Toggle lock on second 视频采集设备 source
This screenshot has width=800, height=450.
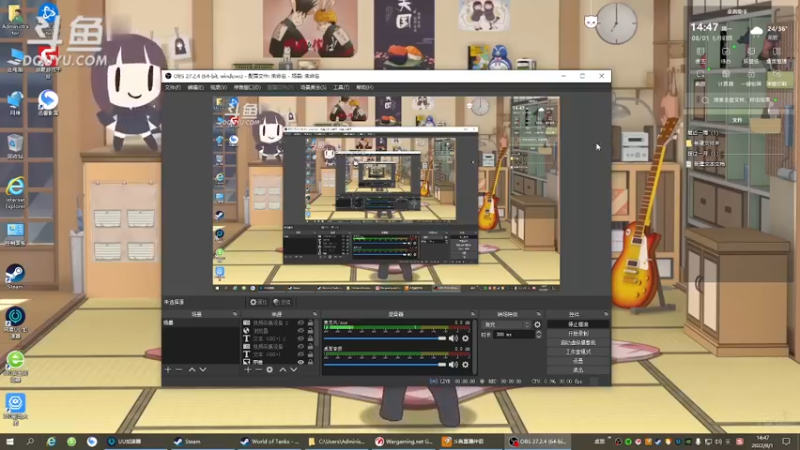pos(310,346)
